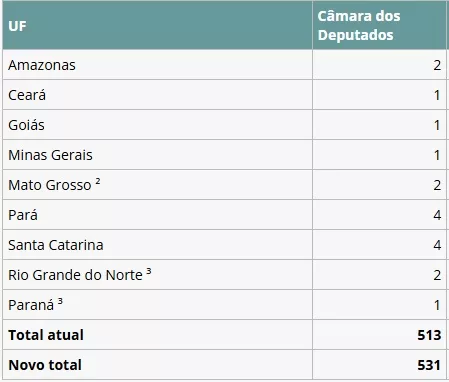Select the 531 new total value

click(x=429, y=365)
